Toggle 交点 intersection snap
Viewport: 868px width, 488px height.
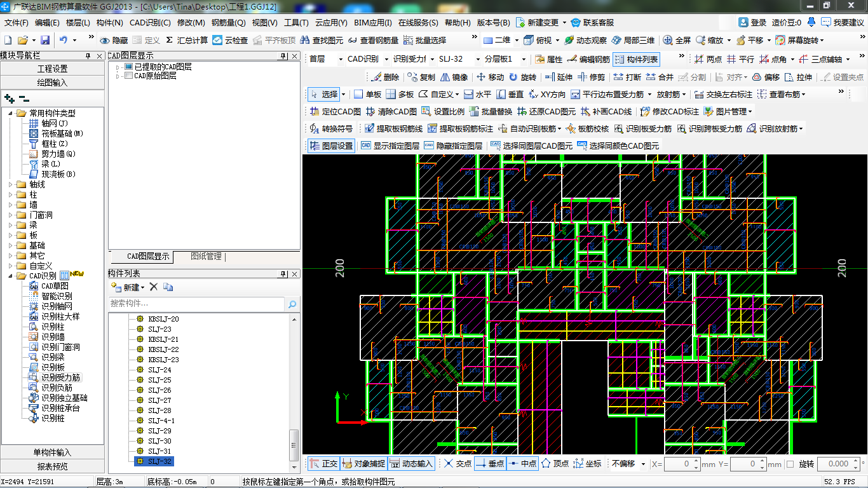(x=458, y=464)
